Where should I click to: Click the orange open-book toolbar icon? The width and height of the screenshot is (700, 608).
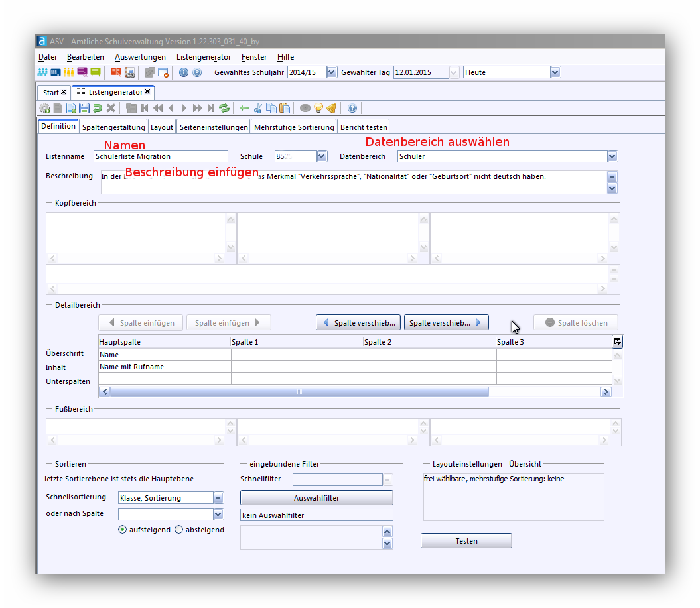[x=116, y=72]
